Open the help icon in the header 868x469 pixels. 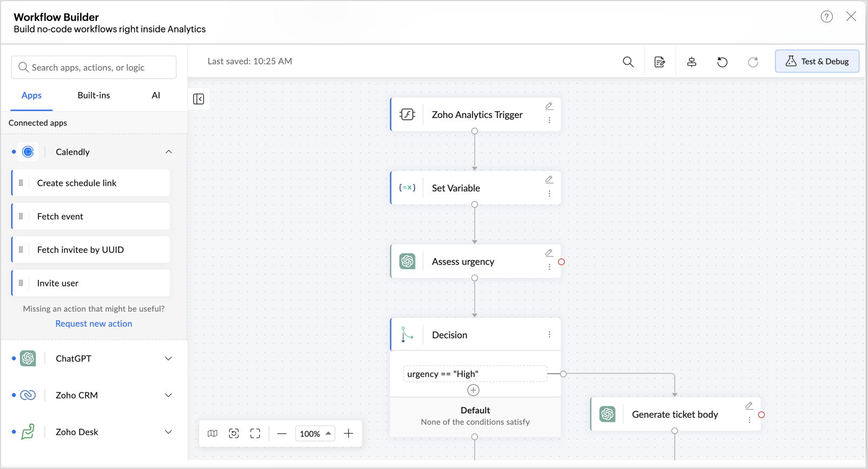point(826,17)
